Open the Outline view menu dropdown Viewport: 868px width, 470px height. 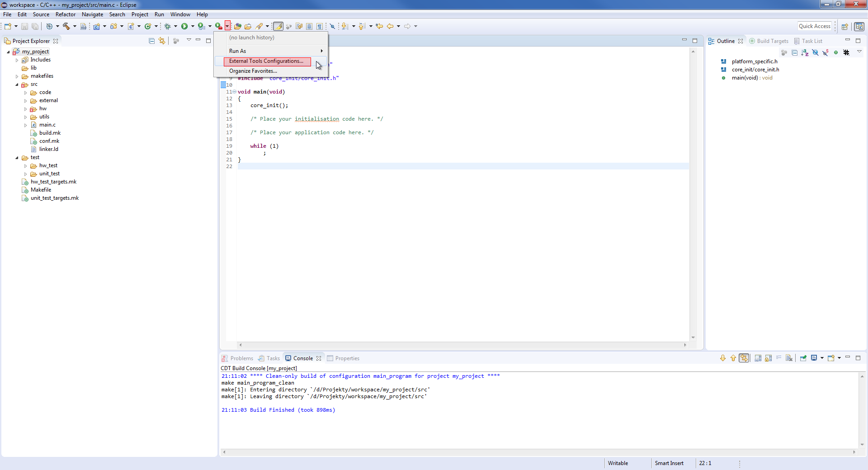click(859, 52)
